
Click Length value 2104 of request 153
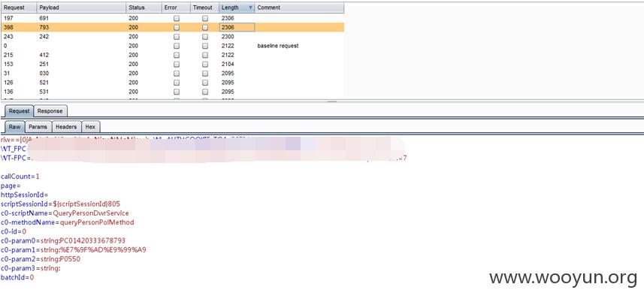pyautogui.click(x=228, y=65)
